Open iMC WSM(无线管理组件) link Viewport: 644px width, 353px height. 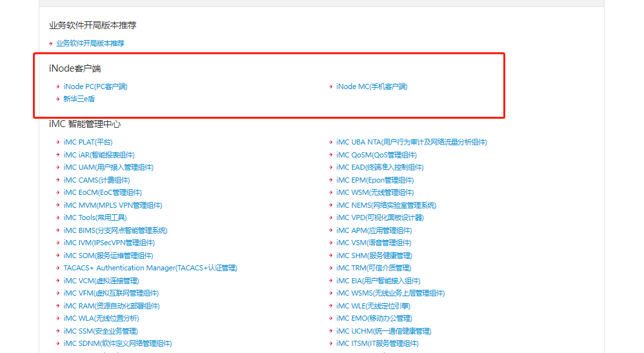click(375, 192)
